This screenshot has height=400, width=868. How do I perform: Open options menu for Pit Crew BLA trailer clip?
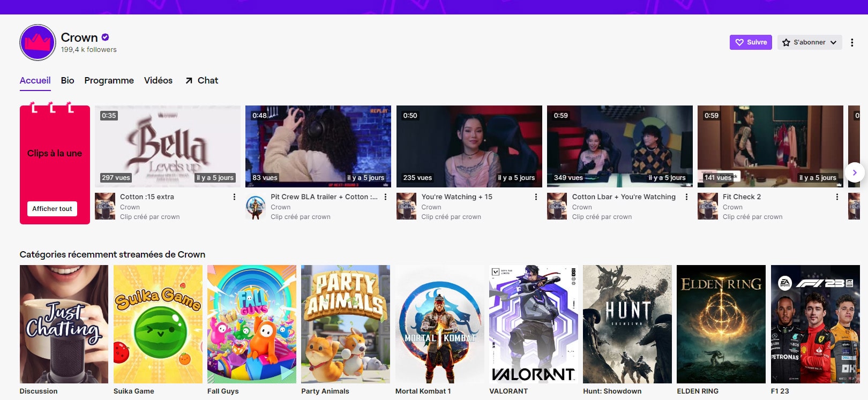[x=385, y=197]
